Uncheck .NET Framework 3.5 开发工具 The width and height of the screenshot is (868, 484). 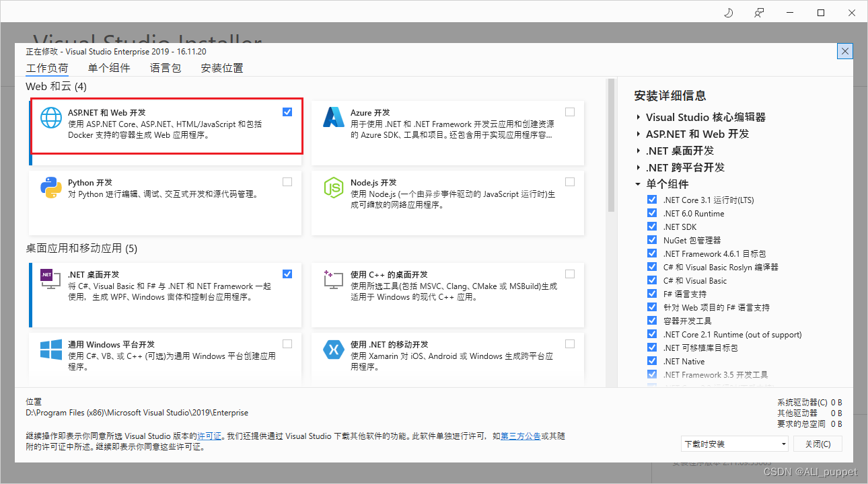tap(651, 374)
